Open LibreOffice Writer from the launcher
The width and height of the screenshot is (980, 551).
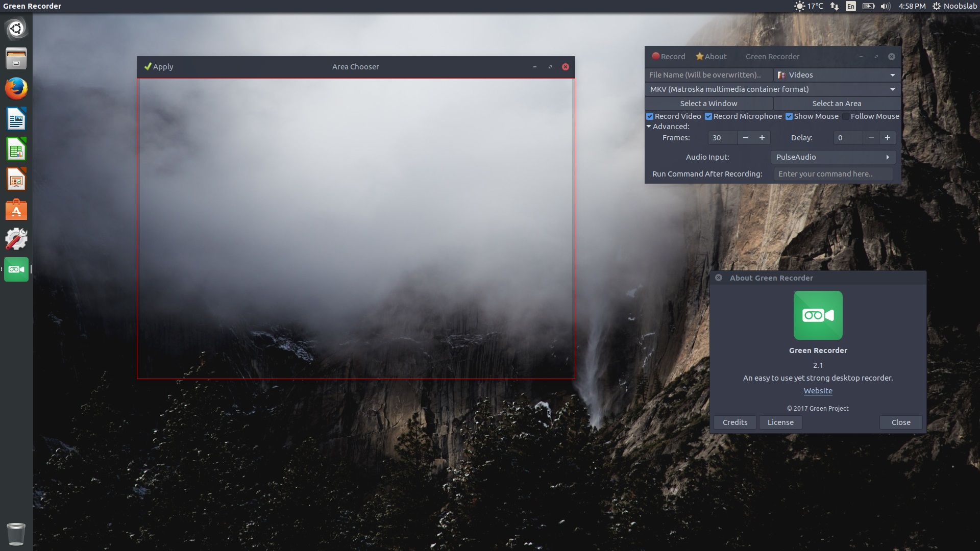[16, 118]
